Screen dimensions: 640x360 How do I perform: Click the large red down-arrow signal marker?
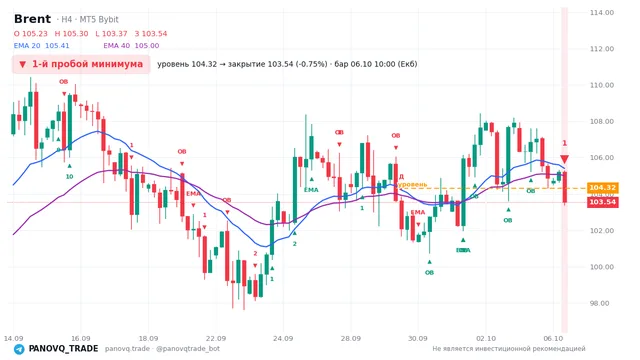point(564,159)
